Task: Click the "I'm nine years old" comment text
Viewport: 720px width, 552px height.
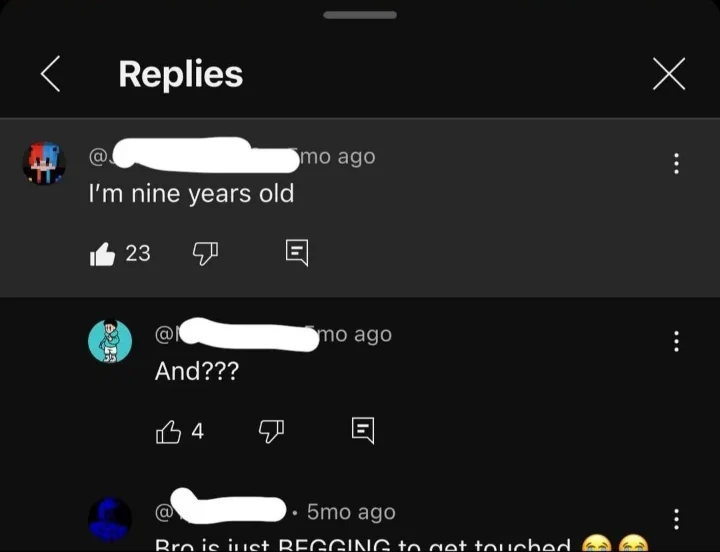Action: [191, 193]
